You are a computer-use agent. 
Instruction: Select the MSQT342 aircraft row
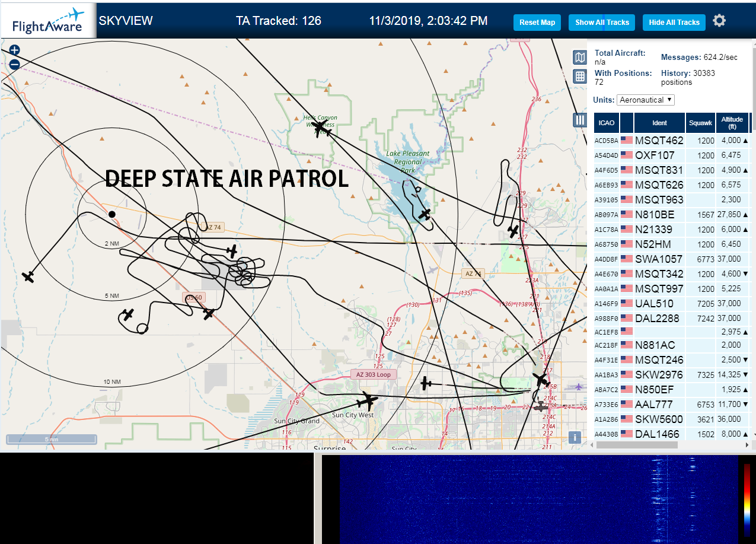click(x=672, y=274)
